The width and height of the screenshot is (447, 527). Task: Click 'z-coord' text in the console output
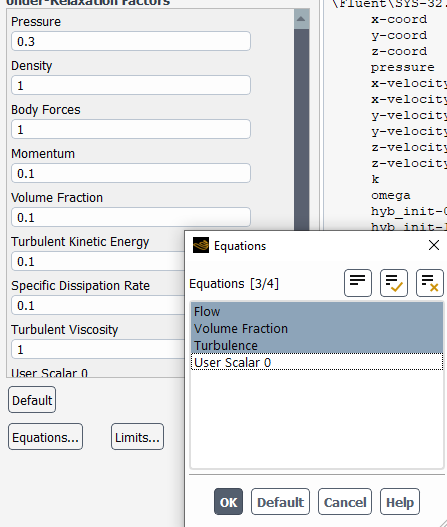coord(399,51)
